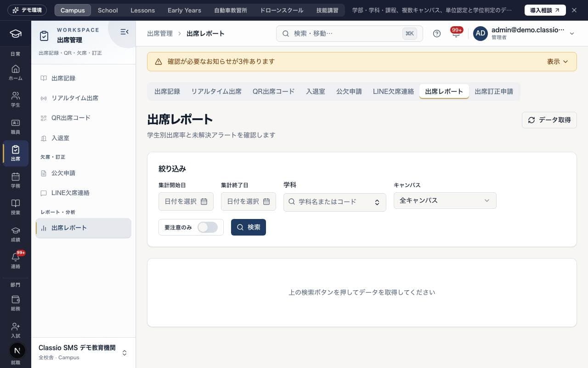Select Lessons product tab

click(x=142, y=10)
